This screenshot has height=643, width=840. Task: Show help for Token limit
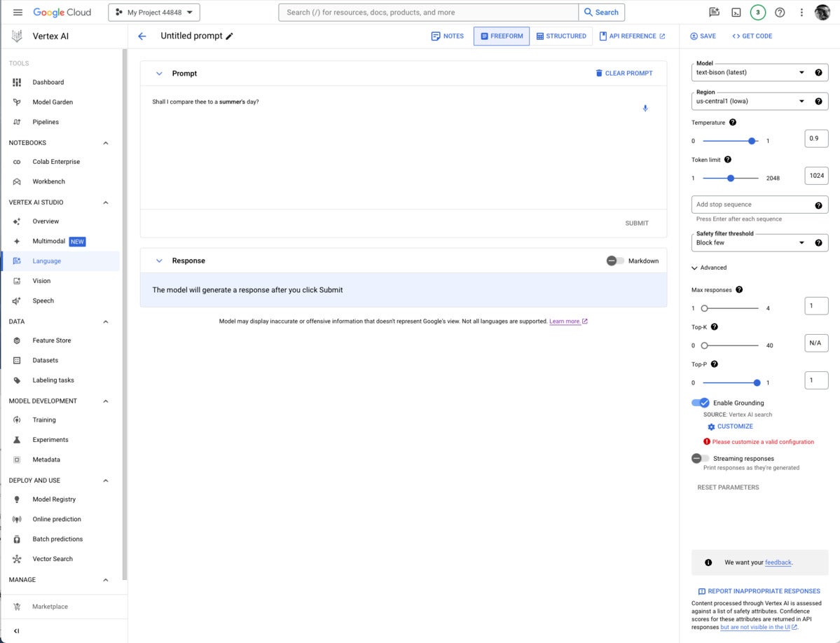(x=727, y=160)
